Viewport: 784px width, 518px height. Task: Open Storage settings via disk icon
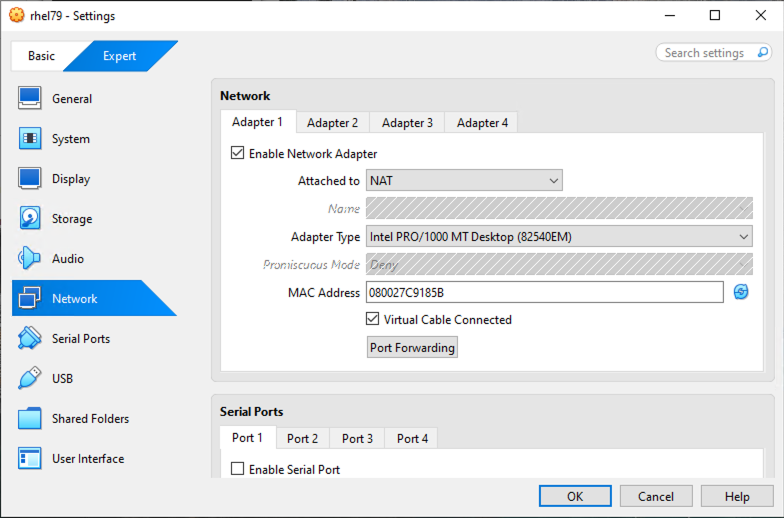coord(30,218)
